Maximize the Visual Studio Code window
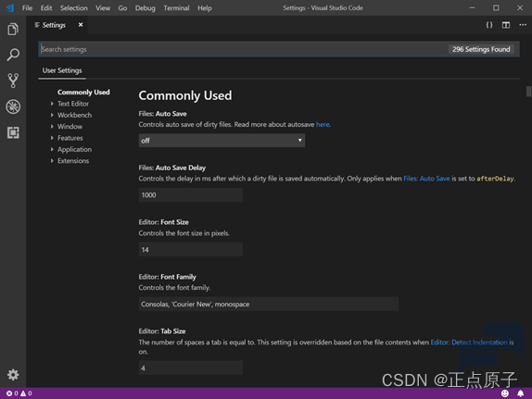The width and height of the screenshot is (532, 399). click(x=496, y=7)
